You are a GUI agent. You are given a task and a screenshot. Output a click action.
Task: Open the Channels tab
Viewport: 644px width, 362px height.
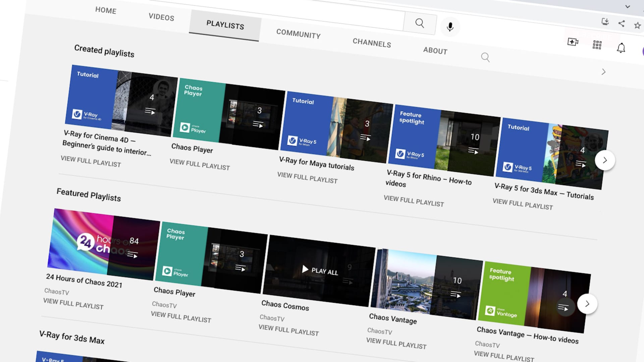[372, 43]
